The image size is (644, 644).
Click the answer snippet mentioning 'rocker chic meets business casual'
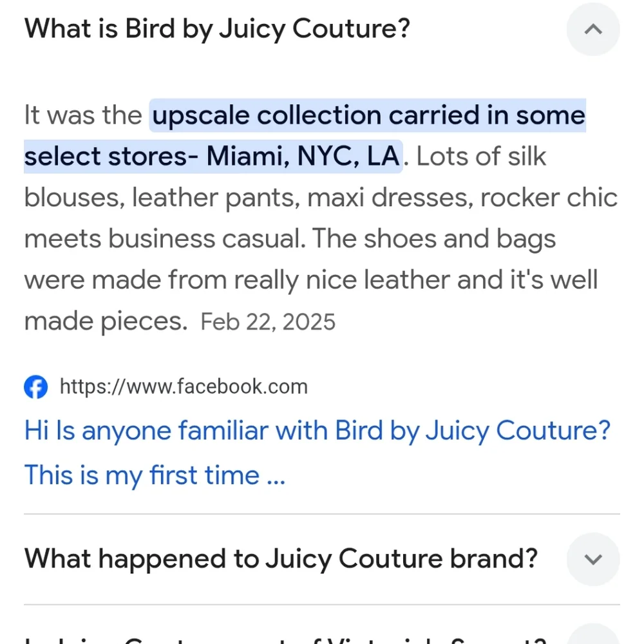321,218
